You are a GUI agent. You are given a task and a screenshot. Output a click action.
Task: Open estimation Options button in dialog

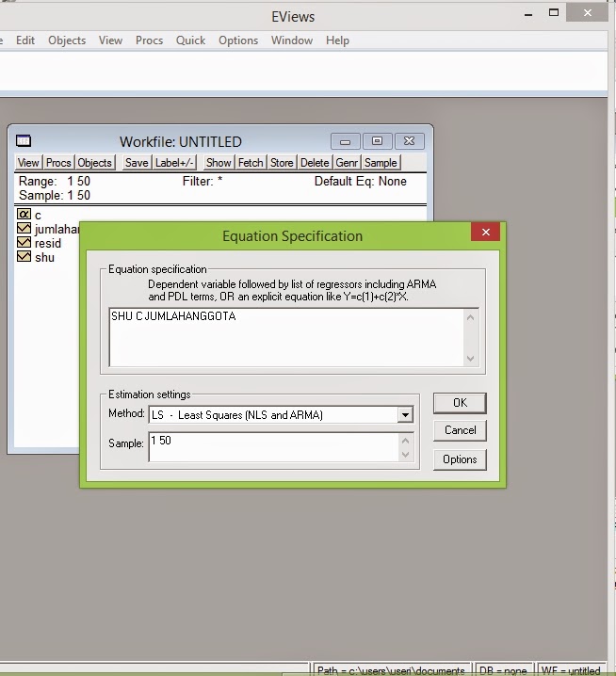click(460, 459)
